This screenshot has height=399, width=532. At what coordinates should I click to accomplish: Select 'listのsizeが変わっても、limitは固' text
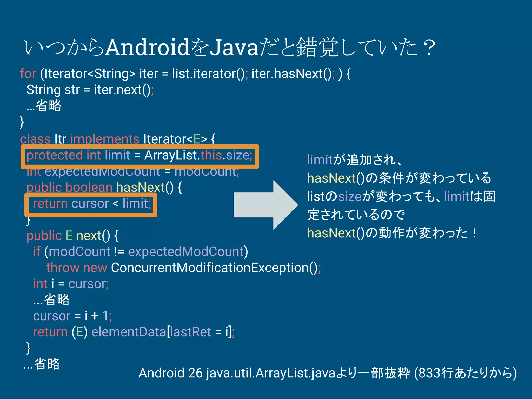click(x=401, y=196)
